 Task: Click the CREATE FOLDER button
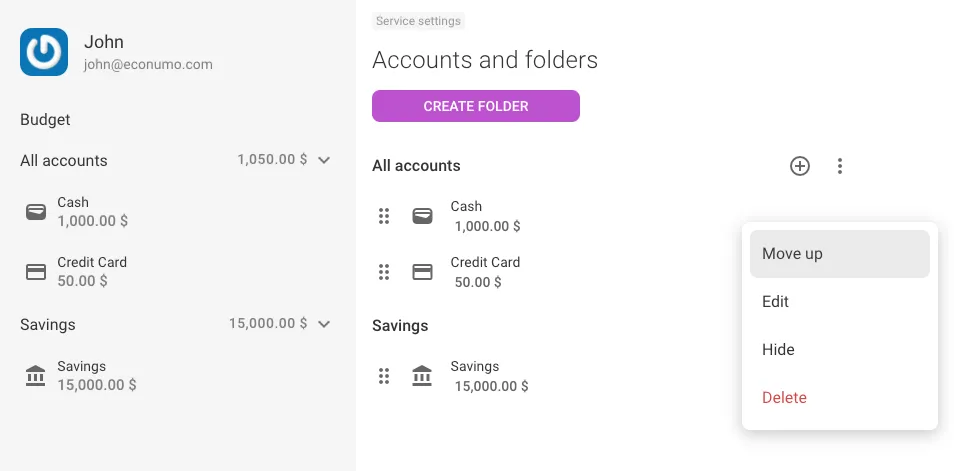(x=476, y=106)
